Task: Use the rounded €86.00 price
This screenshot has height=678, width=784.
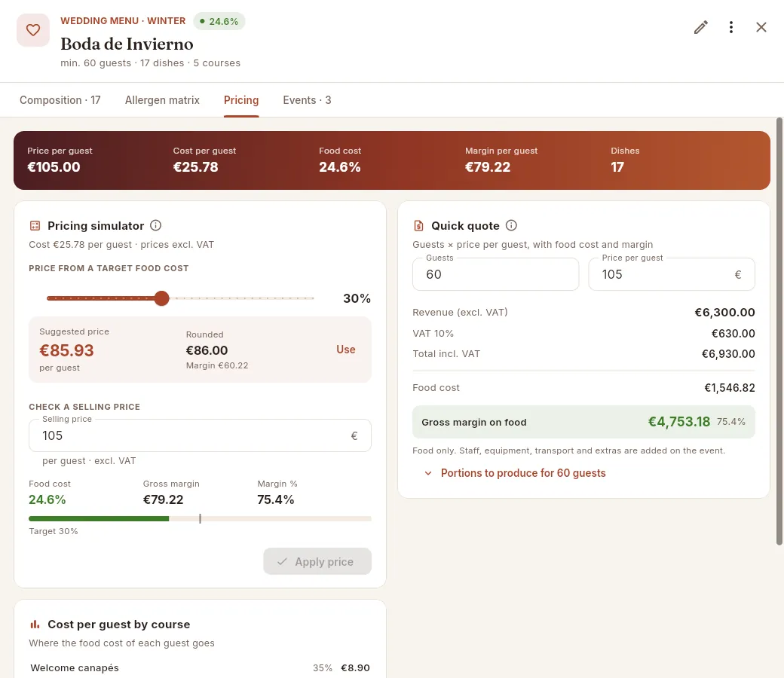Action: pos(345,350)
